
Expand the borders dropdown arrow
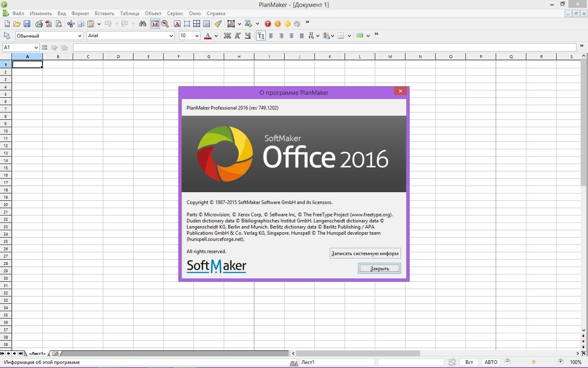349,36
